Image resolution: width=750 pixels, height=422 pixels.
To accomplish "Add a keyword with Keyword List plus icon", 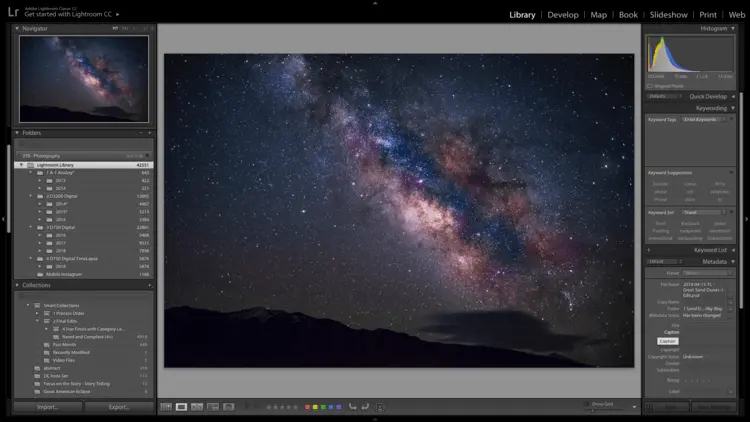I will coord(649,250).
